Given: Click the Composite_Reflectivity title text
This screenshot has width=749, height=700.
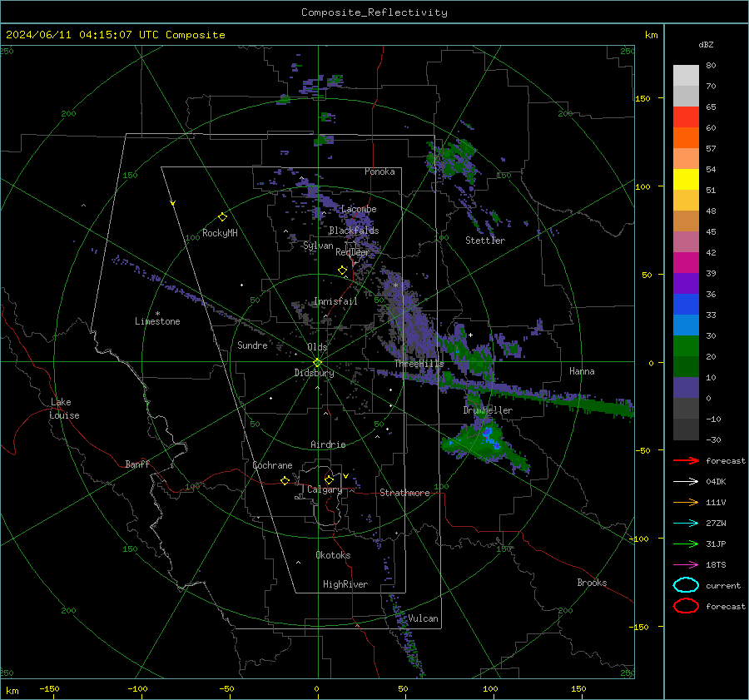Looking at the screenshot, I should click(374, 12).
